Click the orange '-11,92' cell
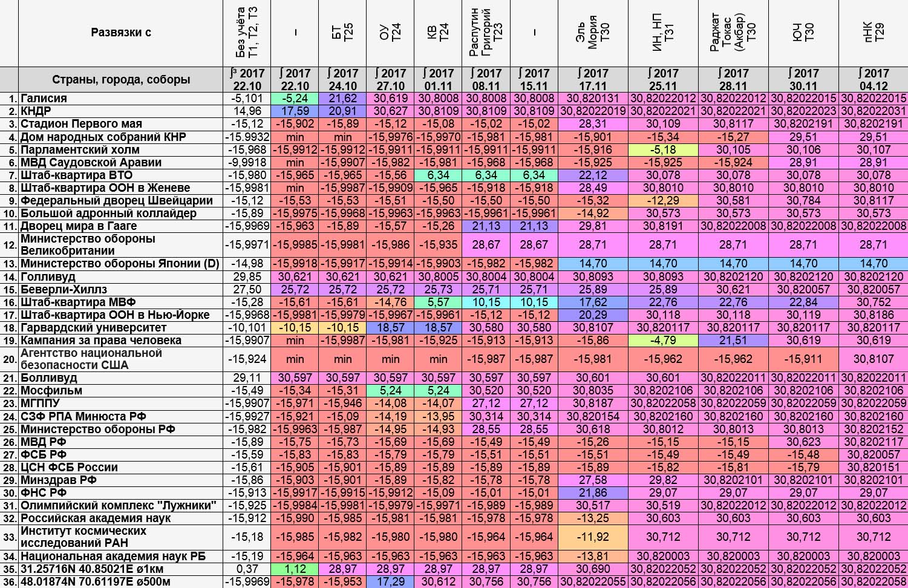The image size is (908, 588). [x=593, y=537]
